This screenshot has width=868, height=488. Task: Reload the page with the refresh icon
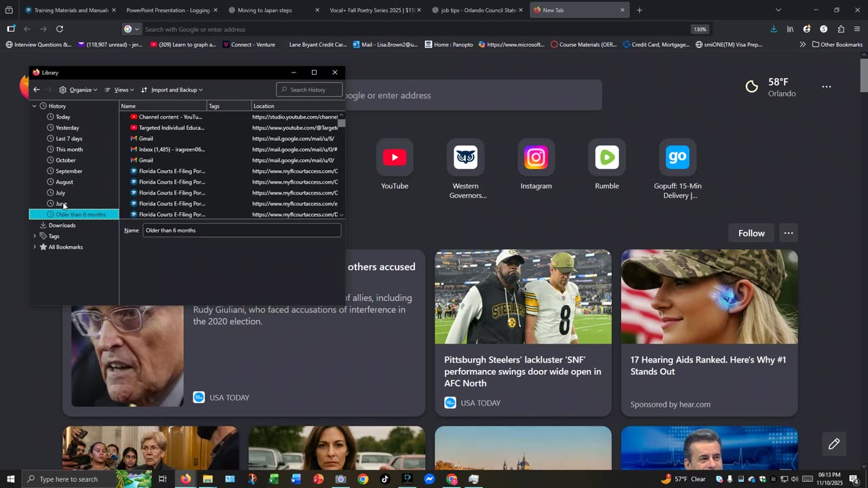pos(60,29)
